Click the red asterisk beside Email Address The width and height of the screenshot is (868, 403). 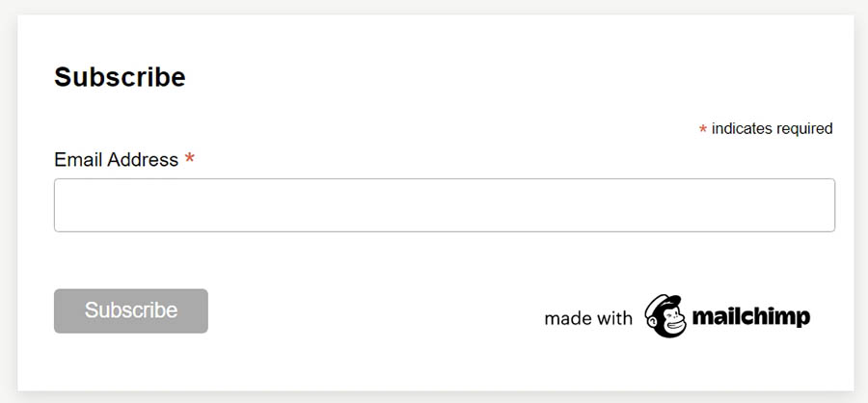coord(190,159)
